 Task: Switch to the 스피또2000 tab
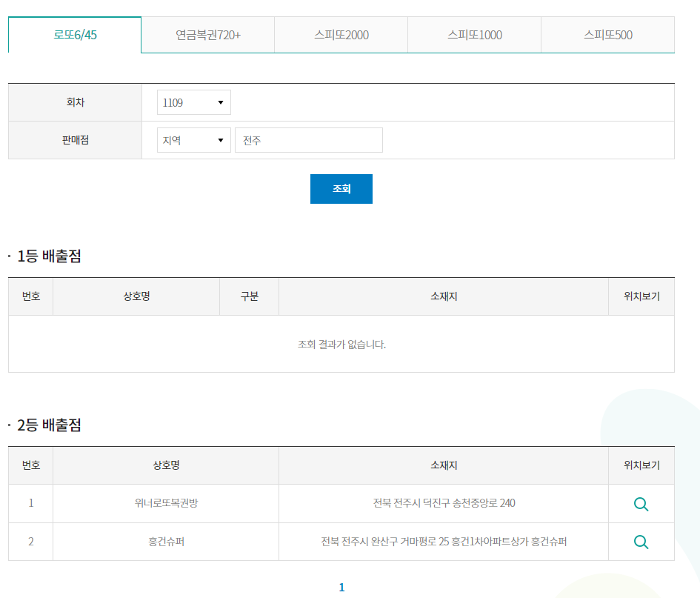click(x=341, y=35)
